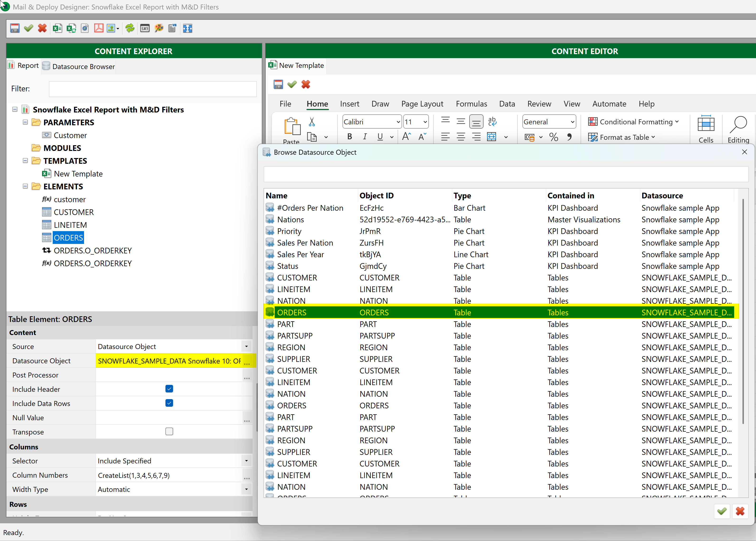Click PDF preview icon in main toolbar
Viewport: 756px width, 541px height.
(99, 28)
